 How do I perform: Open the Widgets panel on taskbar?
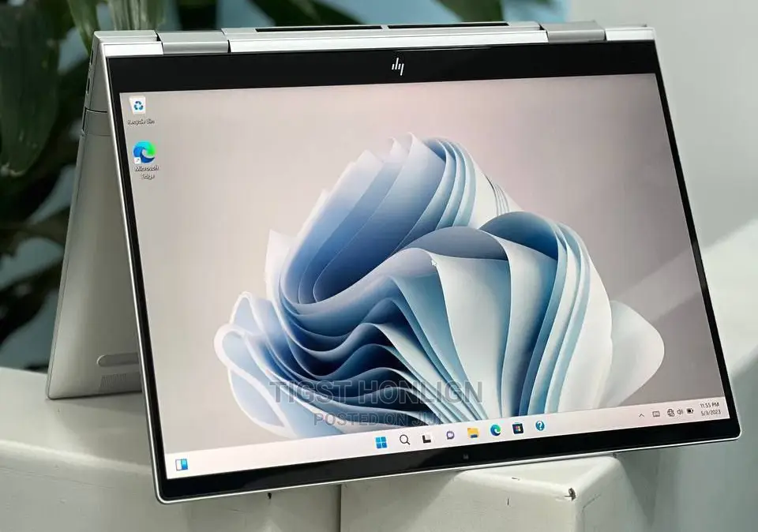182,464
